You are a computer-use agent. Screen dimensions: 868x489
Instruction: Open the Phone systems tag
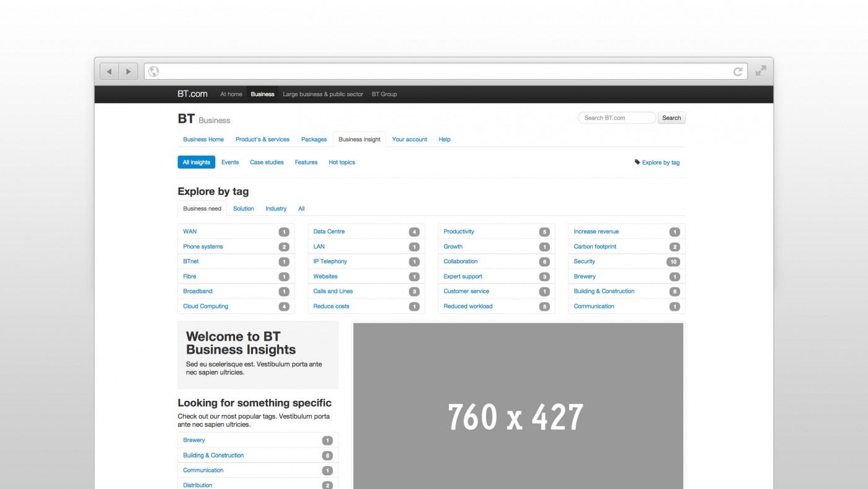tap(203, 246)
